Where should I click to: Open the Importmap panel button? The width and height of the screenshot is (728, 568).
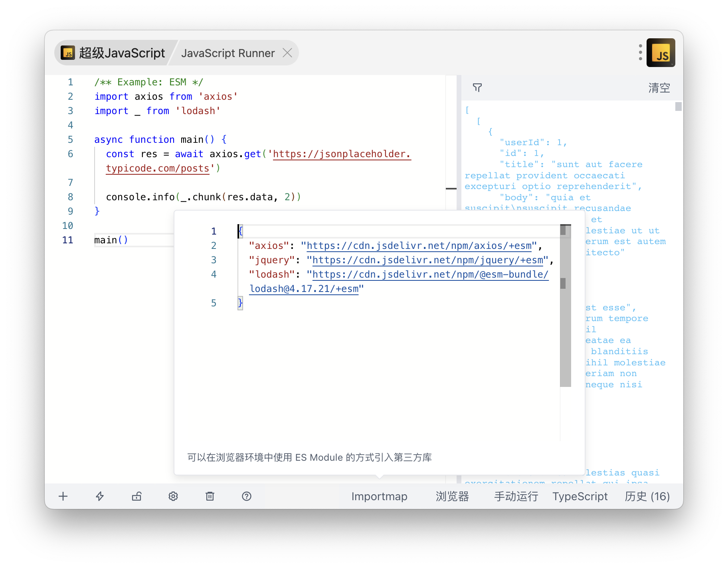click(x=379, y=496)
